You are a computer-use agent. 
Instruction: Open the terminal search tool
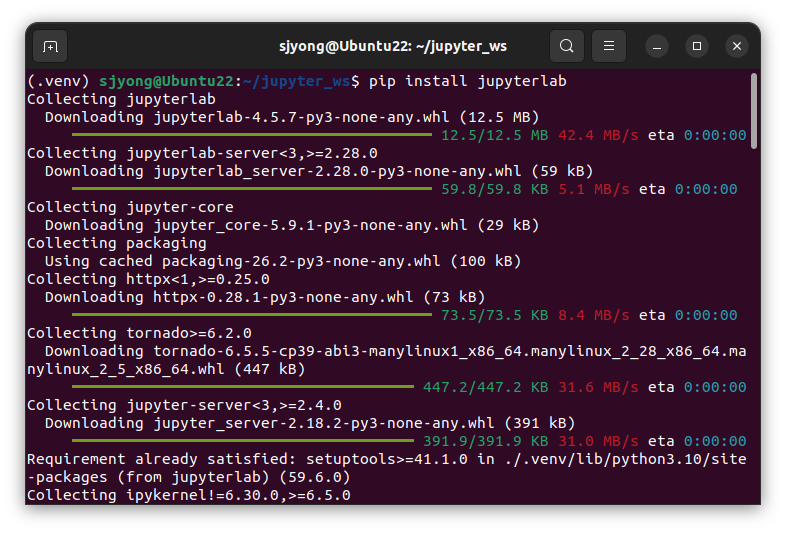point(566,46)
